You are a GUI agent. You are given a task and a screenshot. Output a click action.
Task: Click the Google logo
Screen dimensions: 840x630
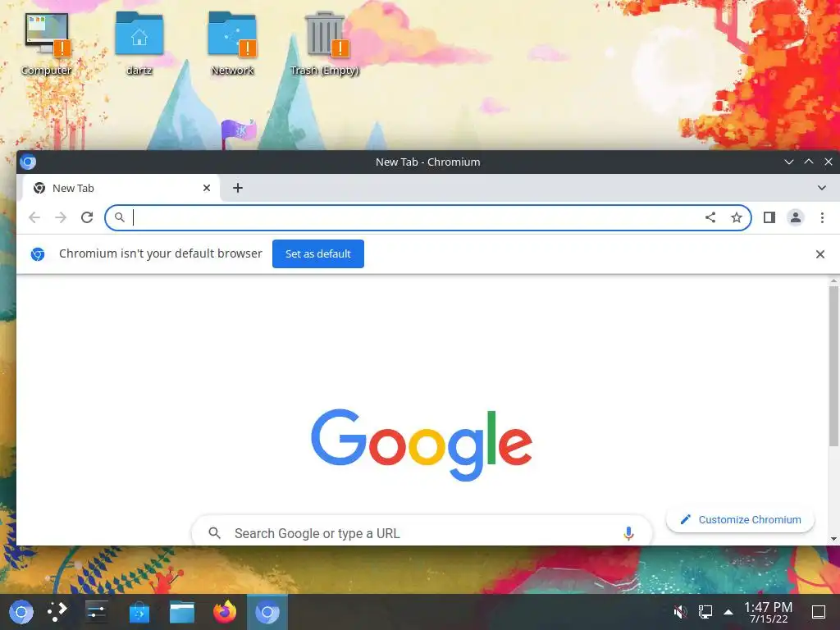click(422, 445)
